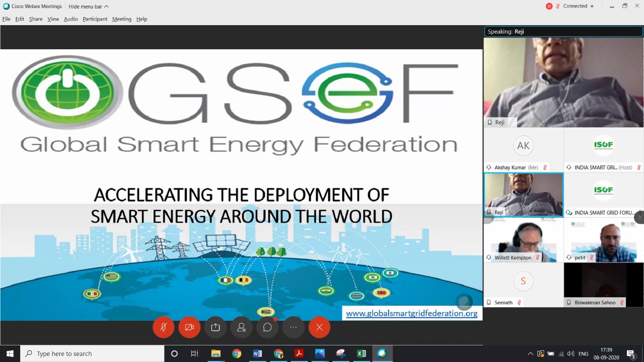Image resolution: width=644 pixels, height=362 pixels.
Task: Click muted mic icon beside Willett Kempton
Action: tap(538, 257)
